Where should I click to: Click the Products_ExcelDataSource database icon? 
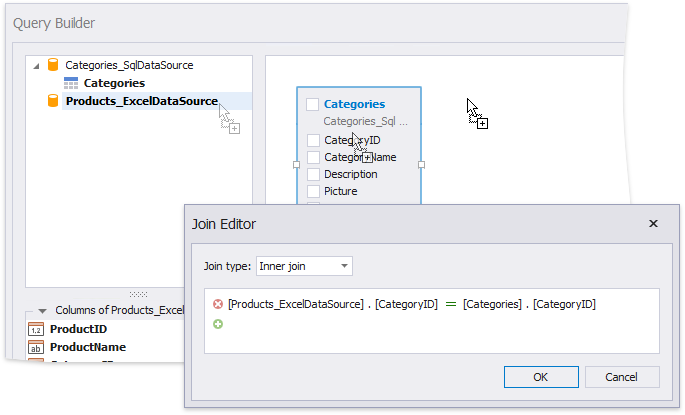(x=53, y=101)
